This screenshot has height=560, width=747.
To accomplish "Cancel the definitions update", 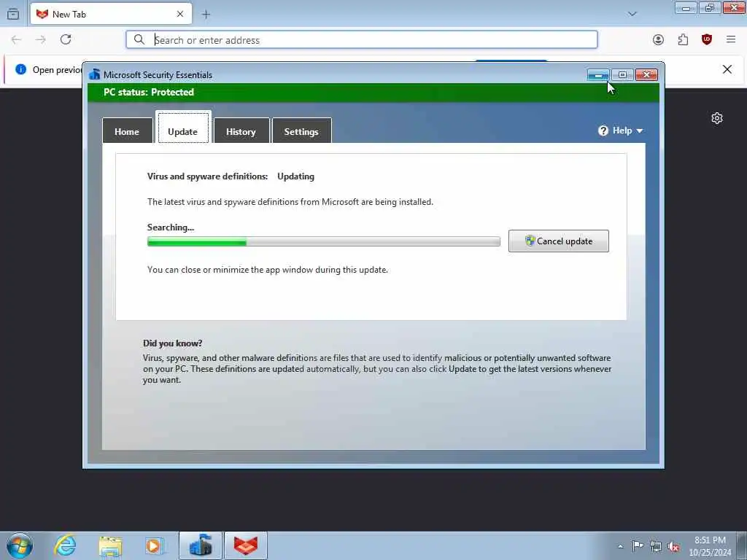I will pyautogui.click(x=558, y=241).
